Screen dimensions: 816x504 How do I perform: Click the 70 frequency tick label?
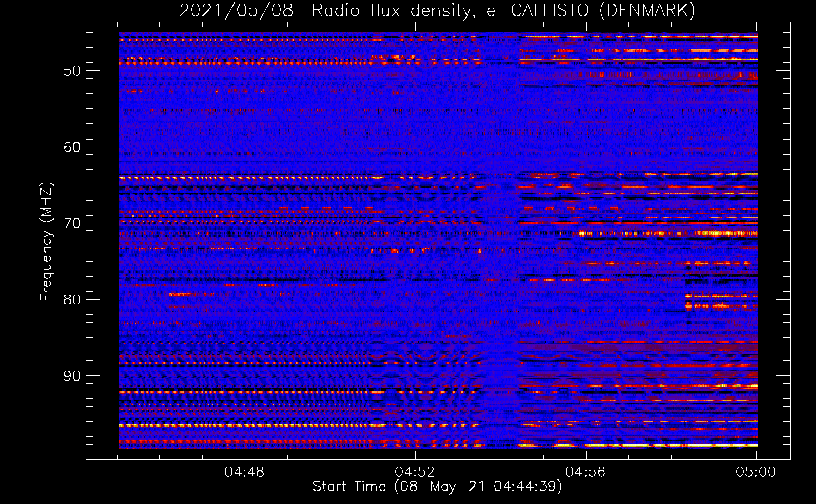click(72, 223)
